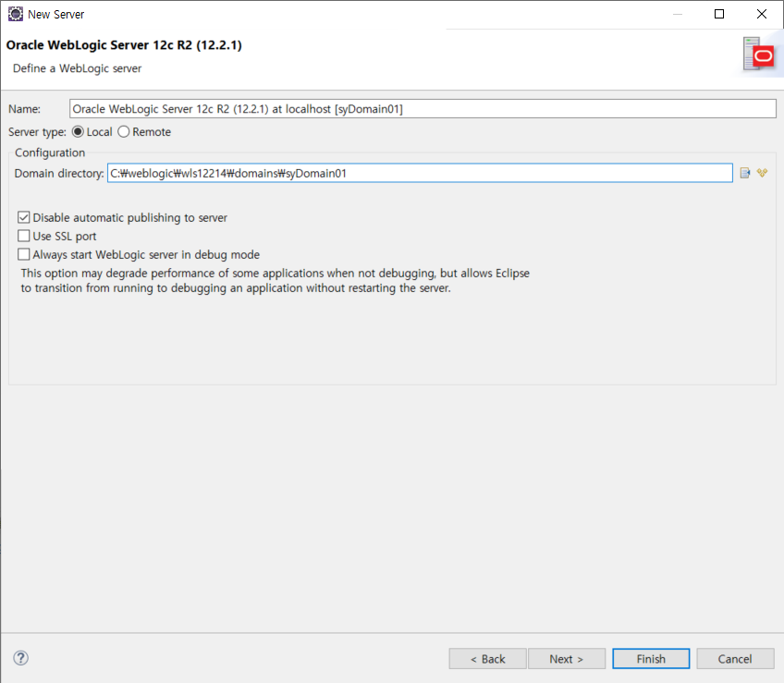Go to previous page with Back button
This screenshot has width=784, height=683.
[487, 659]
